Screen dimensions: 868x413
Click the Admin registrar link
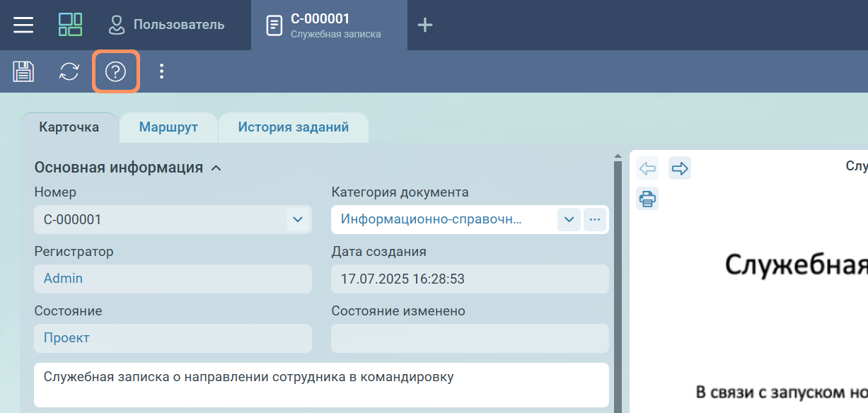63,279
